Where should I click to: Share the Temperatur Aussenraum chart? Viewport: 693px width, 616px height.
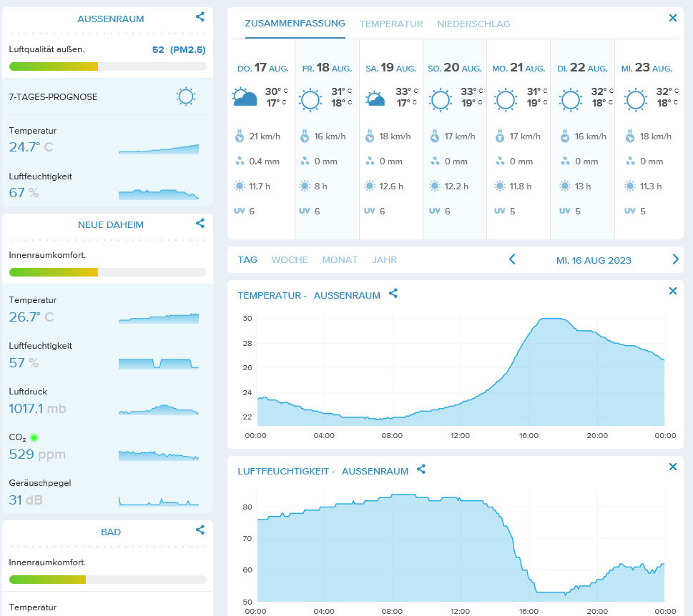point(393,293)
